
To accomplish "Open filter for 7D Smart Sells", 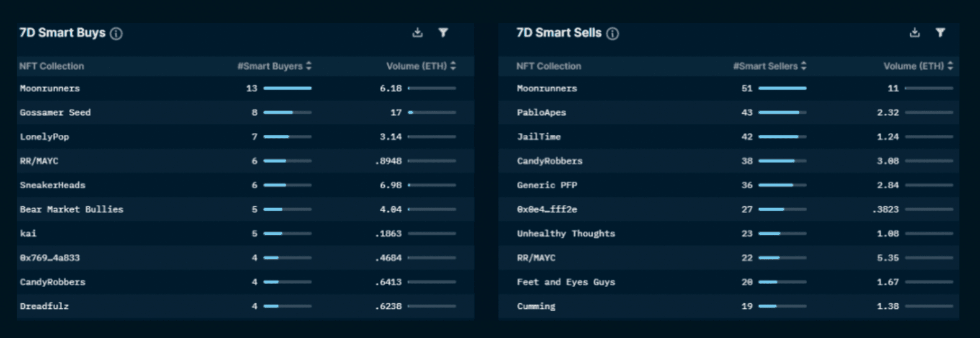I will pos(940,32).
